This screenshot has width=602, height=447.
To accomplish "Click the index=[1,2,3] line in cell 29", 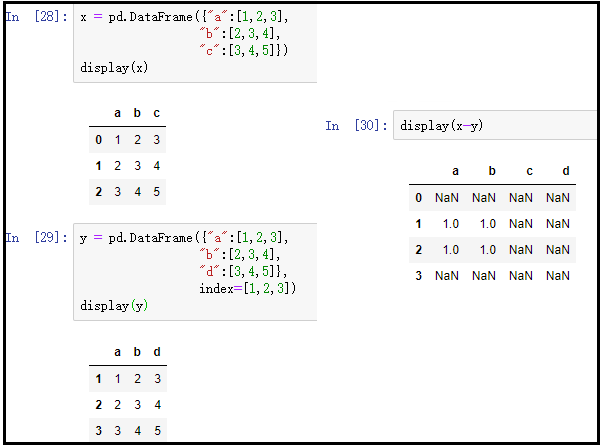I will [x=247, y=288].
